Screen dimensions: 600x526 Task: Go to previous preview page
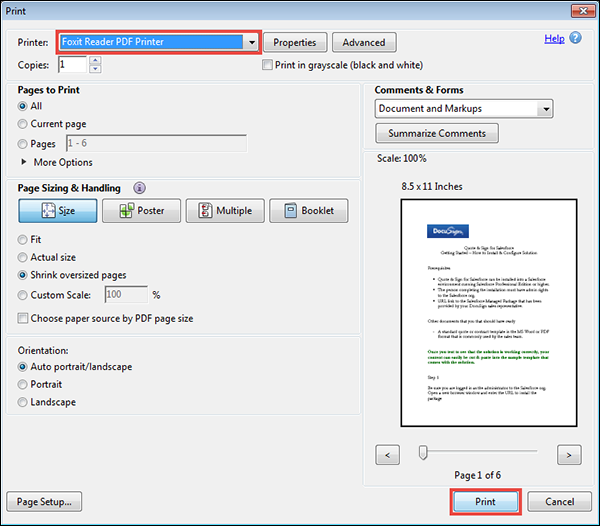(x=388, y=455)
